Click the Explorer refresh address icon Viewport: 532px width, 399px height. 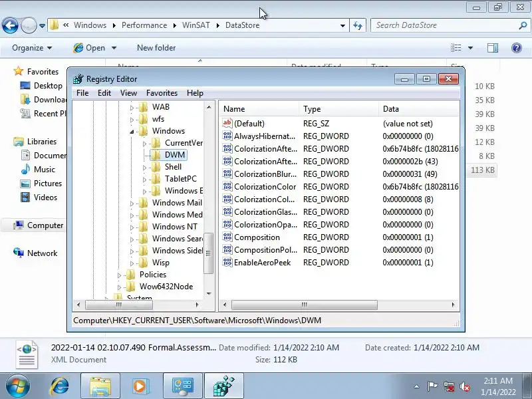(358, 25)
